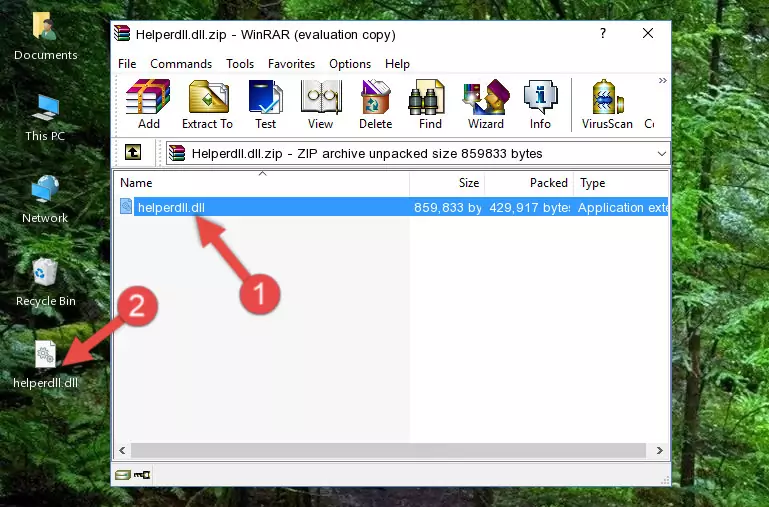The image size is (769, 507).
Task: Click the horizontal scrollbar left arrow
Action: click(122, 450)
